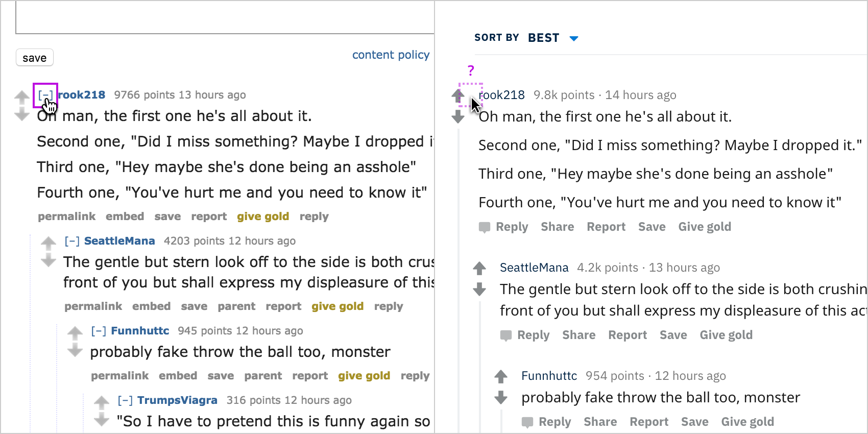Collapse rook218's comment thread with [-]
This screenshot has width=868, height=434.
click(45, 95)
